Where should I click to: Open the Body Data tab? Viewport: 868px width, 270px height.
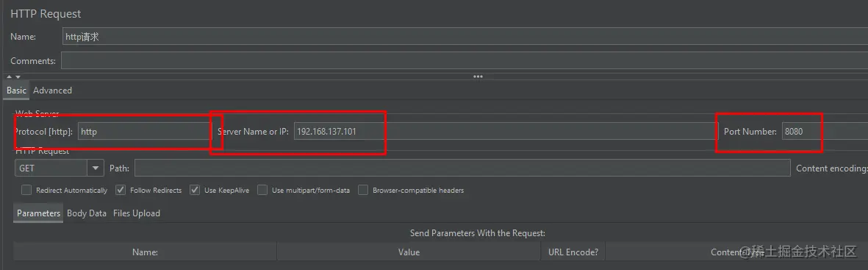86,213
